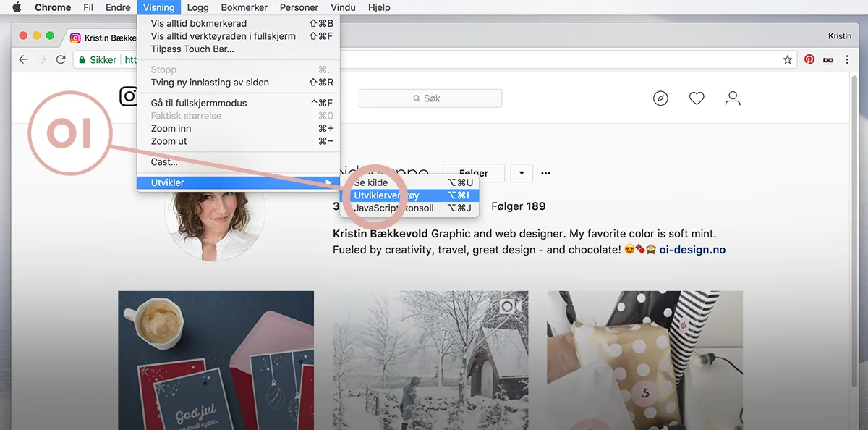868x430 pixels.
Task: Choose Tving ny innlasting av siden
Action: [238, 83]
